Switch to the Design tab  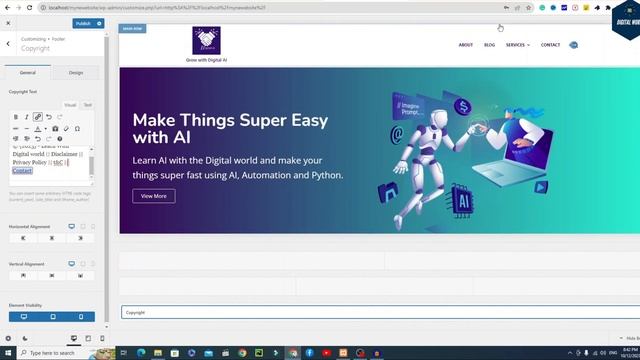tap(76, 73)
